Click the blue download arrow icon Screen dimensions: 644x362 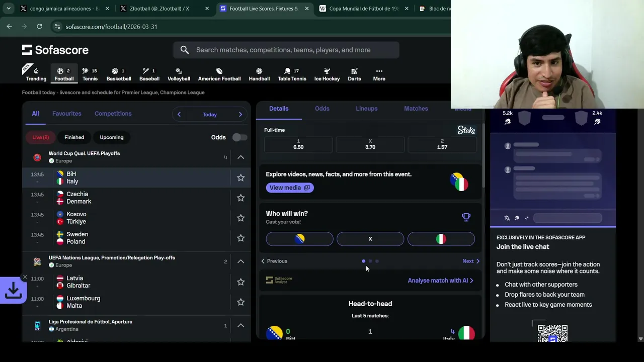(13, 290)
